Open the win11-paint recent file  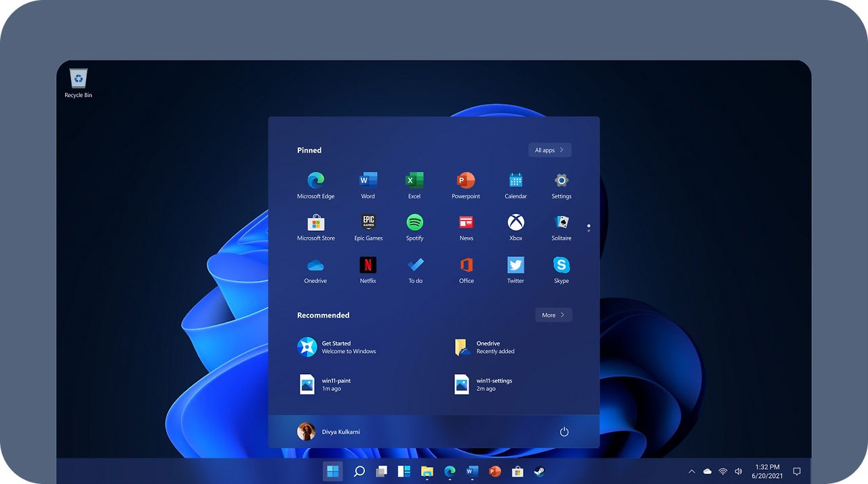pyautogui.click(x=325, y=384)
